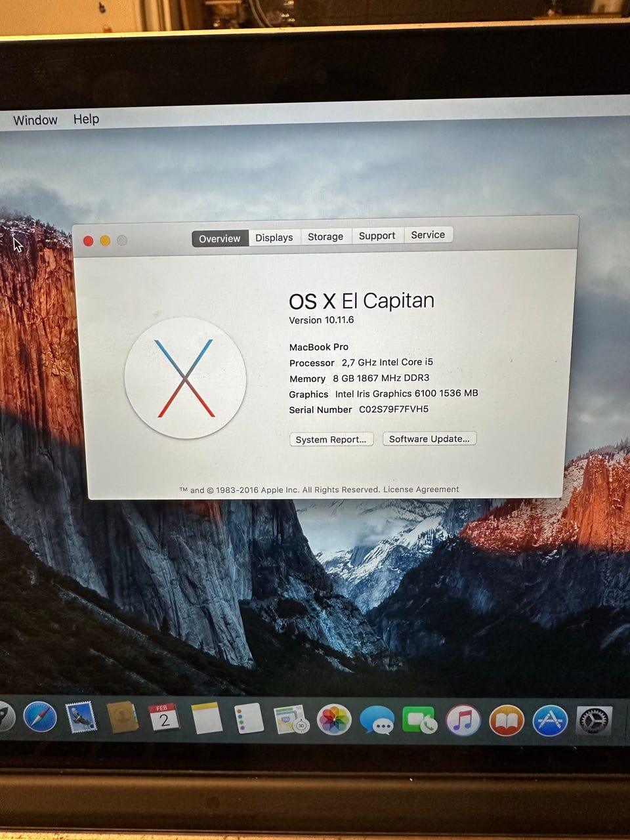Click the Software Update... button
Screen dimensions: 630x840
click(429, 438)
